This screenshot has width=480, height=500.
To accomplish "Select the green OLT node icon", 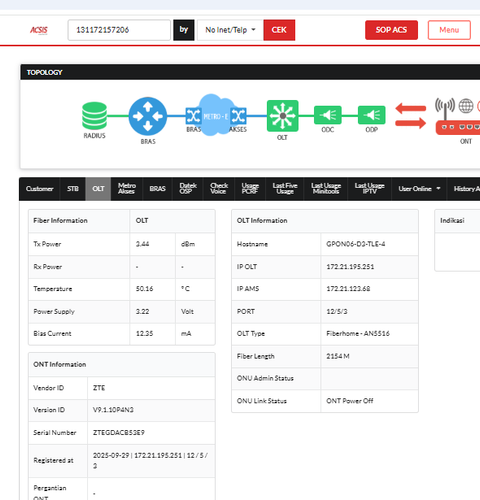I will (282, 116).
